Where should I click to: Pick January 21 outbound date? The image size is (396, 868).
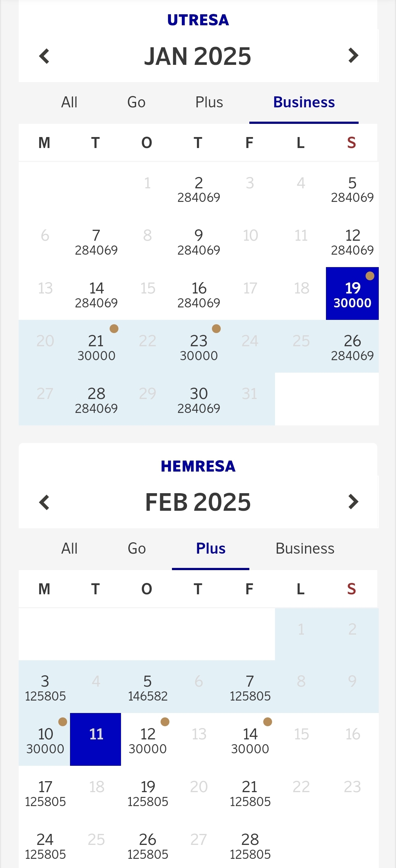96,347
